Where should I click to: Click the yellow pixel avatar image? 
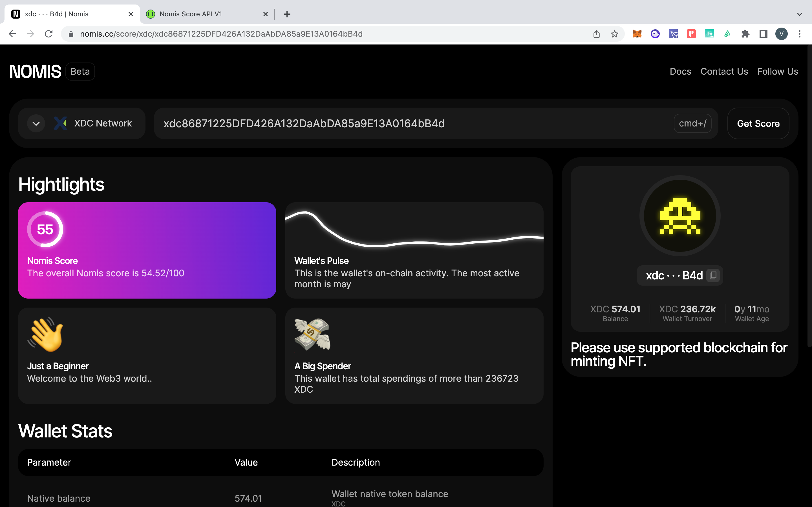[x=680, y=215]
